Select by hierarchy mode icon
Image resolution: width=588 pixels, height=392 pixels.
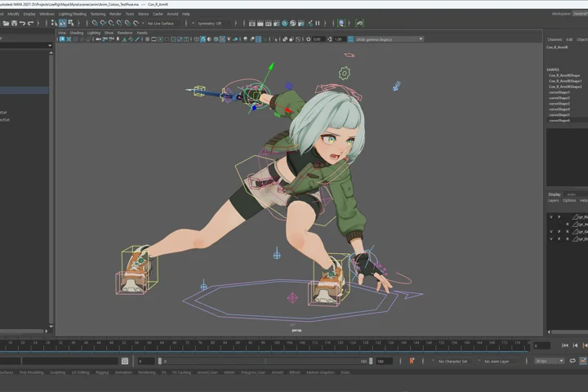(x=54, y=23)
